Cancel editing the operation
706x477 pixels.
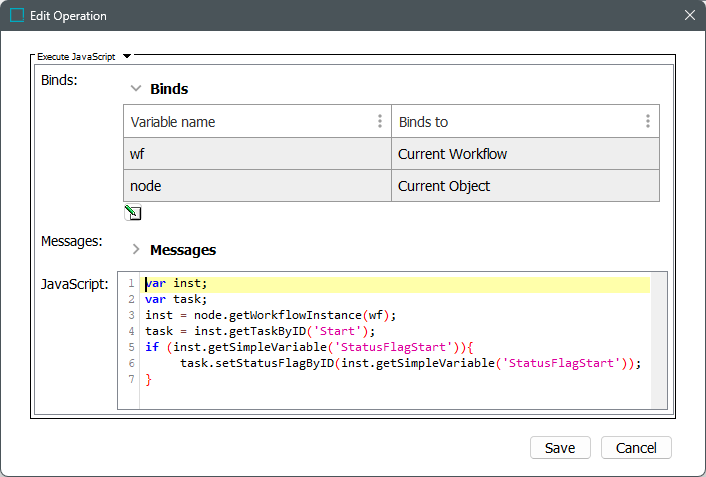(635, 448)
